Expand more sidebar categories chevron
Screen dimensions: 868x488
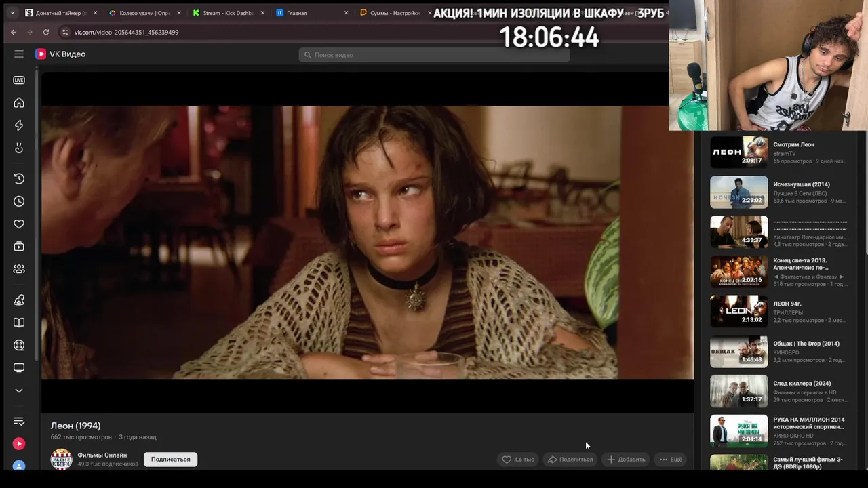pyautogui.click(x=19, y=390)
